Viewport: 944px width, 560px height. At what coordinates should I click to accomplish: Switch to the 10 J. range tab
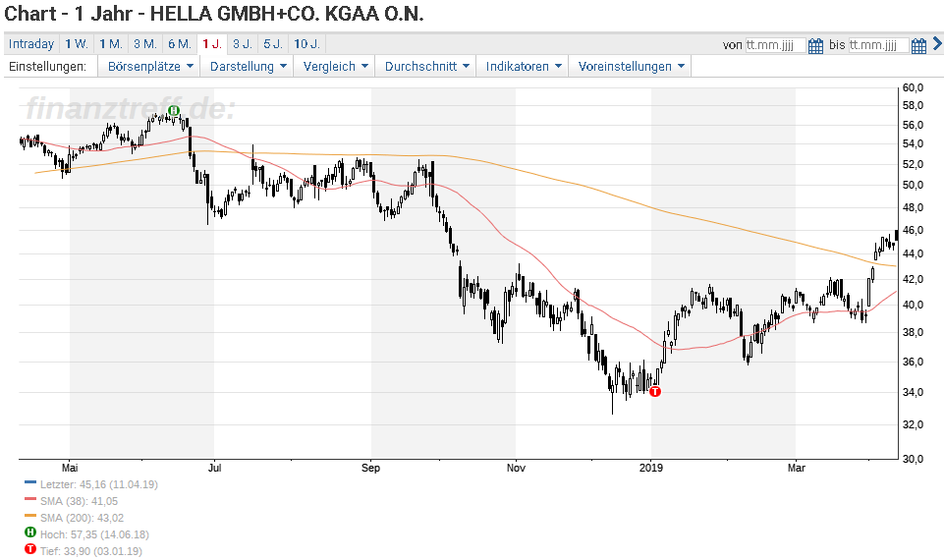pos(307,44)
